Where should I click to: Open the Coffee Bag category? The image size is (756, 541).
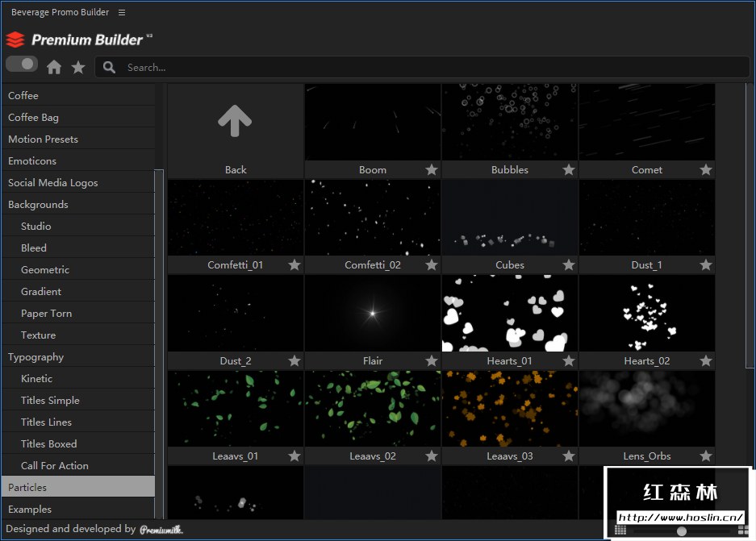coord(78,117)
